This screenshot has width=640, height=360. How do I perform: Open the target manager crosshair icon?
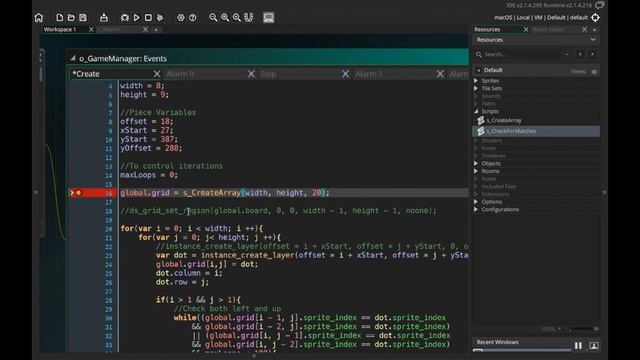click(596, 18)
